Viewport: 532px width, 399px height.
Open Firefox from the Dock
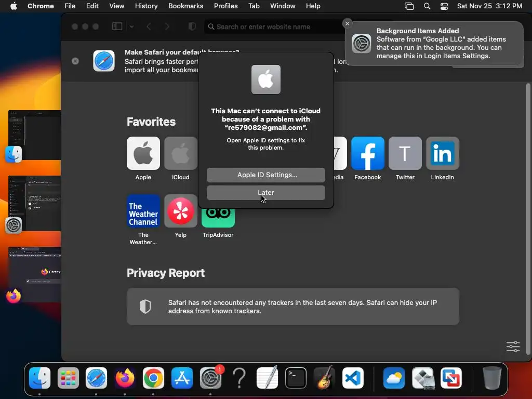pos(125,378)
